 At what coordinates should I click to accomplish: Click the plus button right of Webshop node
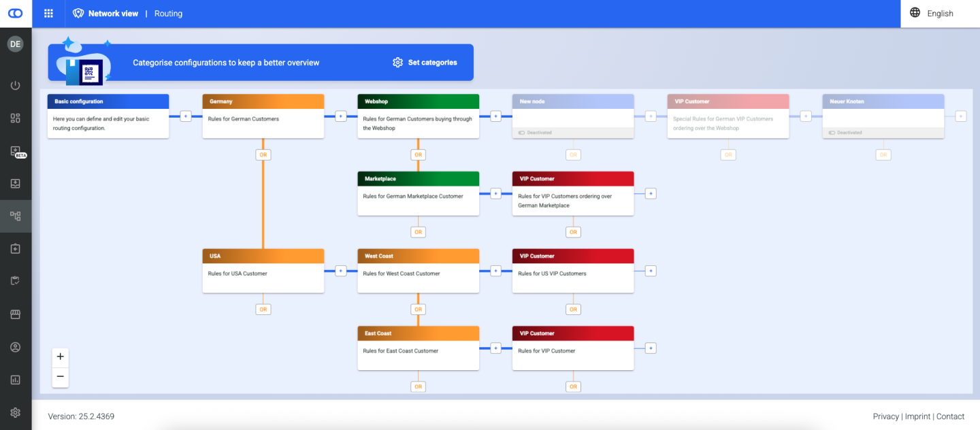(495, 116)
